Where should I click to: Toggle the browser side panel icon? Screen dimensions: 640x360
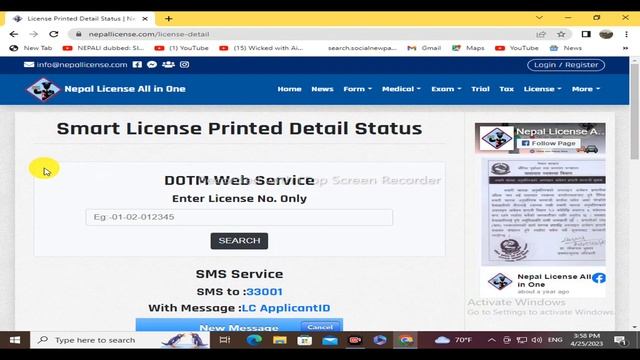coord(586,34)
